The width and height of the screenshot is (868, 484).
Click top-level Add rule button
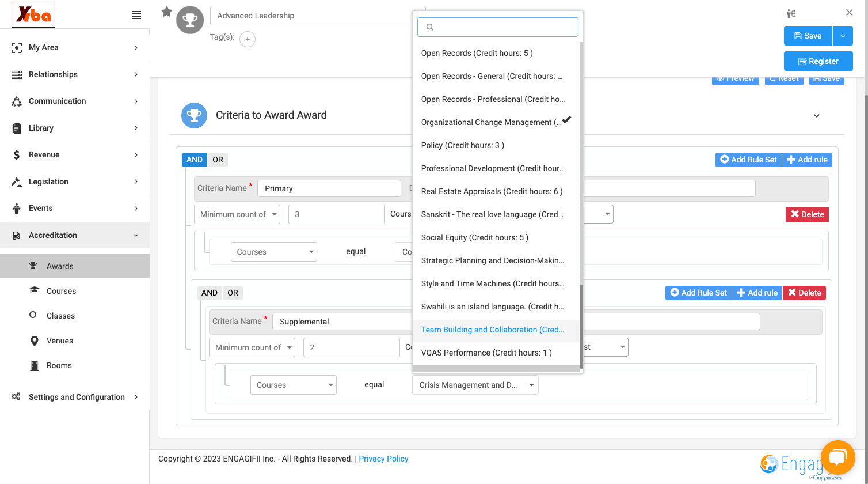click(x=807, y=160)
